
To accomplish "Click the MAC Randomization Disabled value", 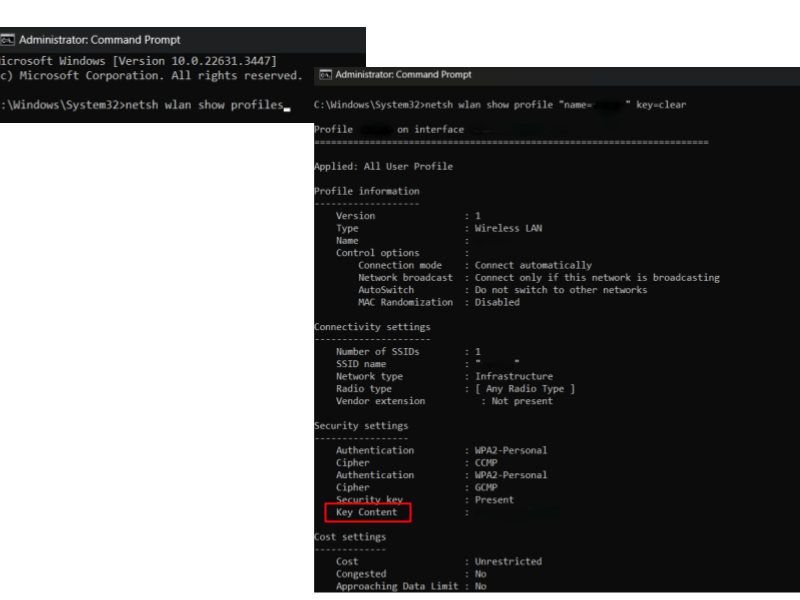I will point(497,302).
